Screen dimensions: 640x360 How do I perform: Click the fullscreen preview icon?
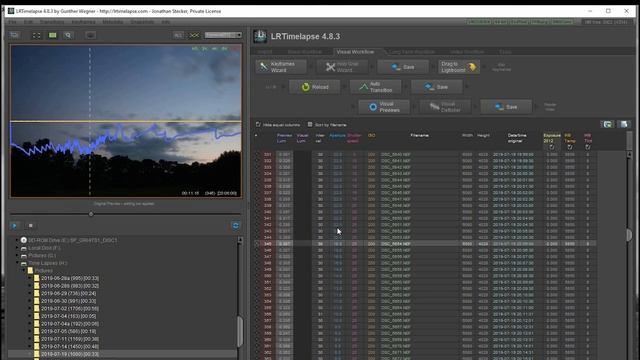(36, 36)
